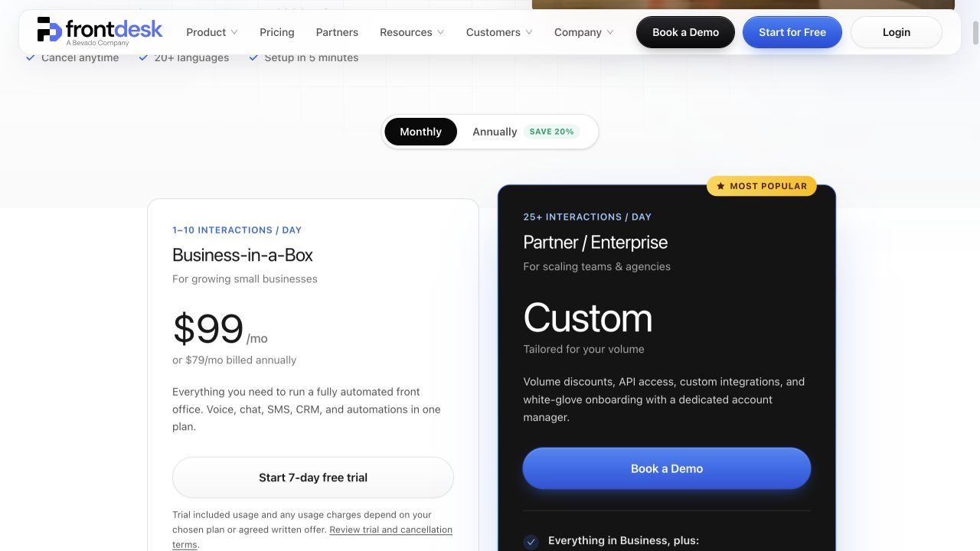Click the checkmark next to Cancel anytime
Screen dimensions: 980x551
[31, 57]
